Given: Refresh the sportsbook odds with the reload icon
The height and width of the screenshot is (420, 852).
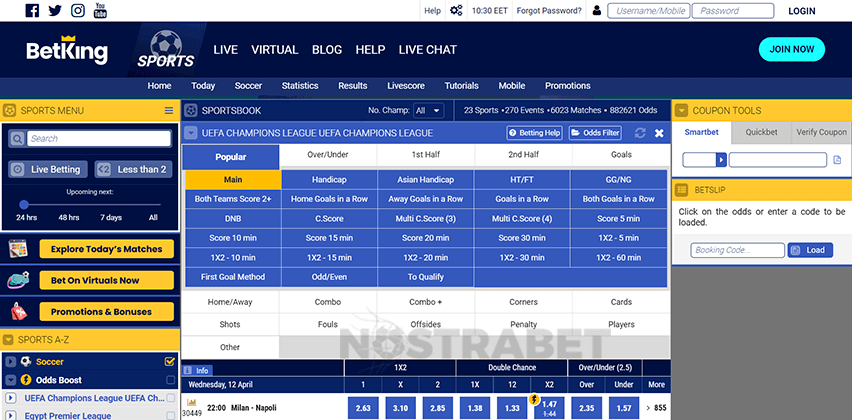Looking at the screenshot, I should (640, 133).
